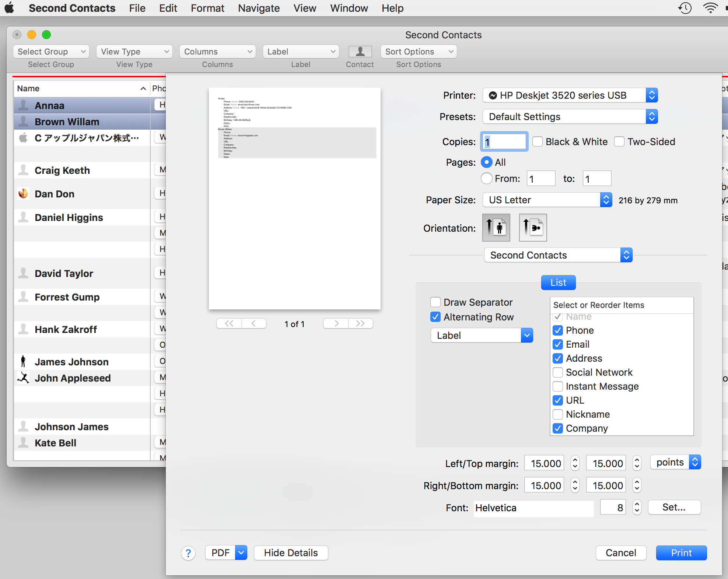
Task: Click Apple logo icon of Japanese contact
Action: tap(24, 138)
